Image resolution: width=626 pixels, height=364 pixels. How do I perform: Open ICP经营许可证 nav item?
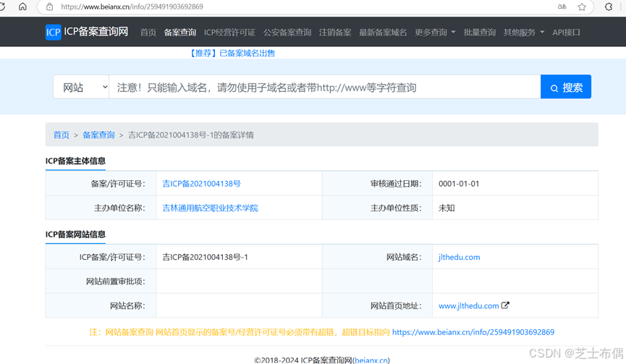click(229, 33)
